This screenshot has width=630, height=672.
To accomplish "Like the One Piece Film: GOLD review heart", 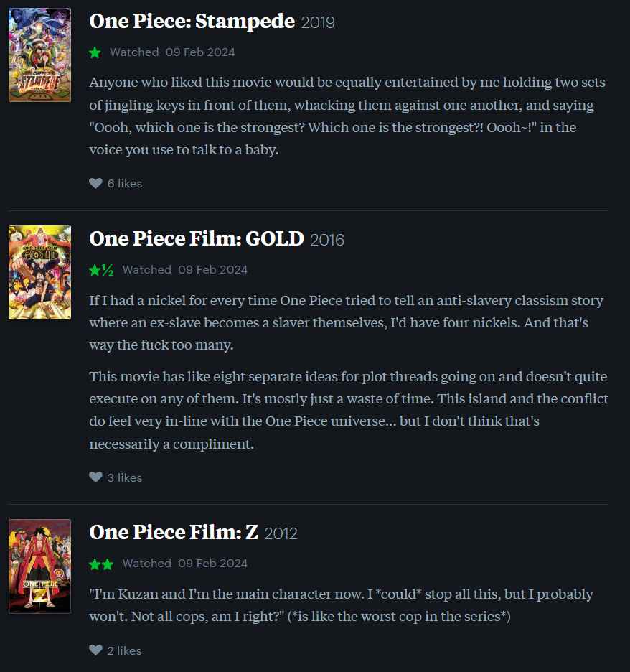I will (x=95, y=477).
